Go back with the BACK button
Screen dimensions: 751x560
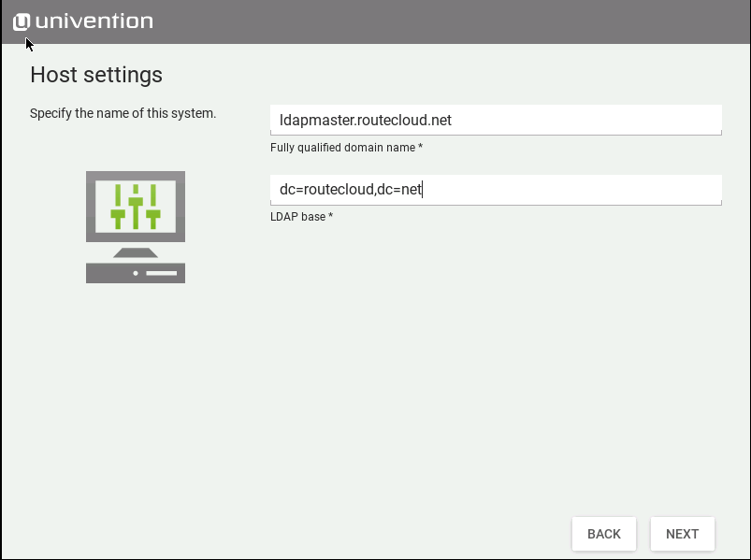click(x=604, y=534)
